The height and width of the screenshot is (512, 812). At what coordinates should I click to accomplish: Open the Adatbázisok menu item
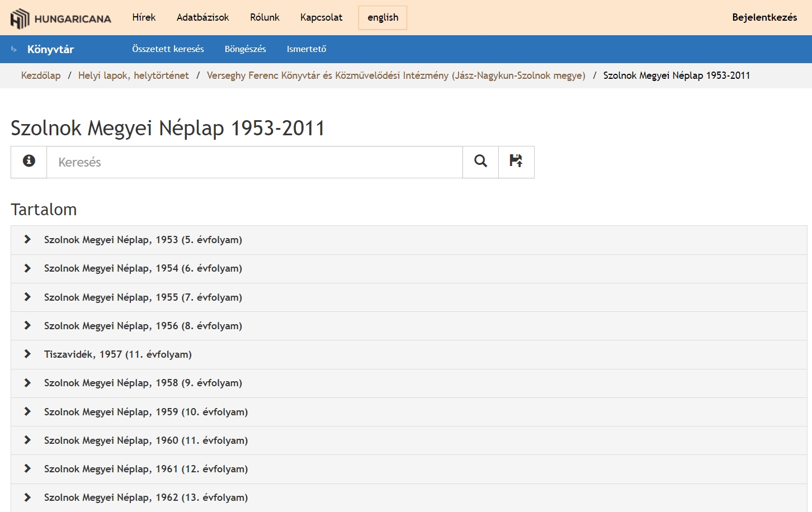(203, 17)
